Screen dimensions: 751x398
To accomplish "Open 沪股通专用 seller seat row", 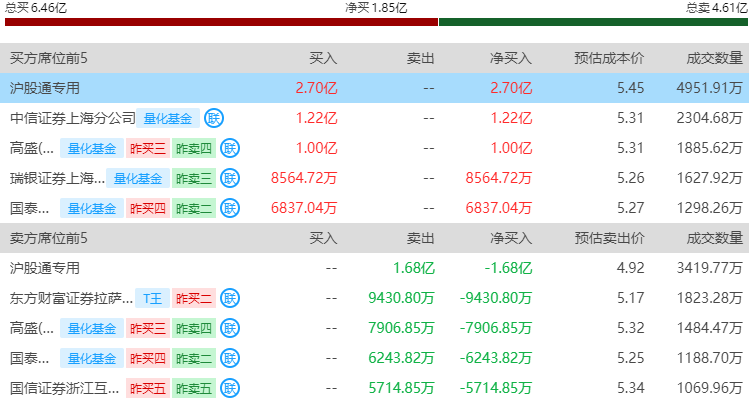I will [375, 268].
